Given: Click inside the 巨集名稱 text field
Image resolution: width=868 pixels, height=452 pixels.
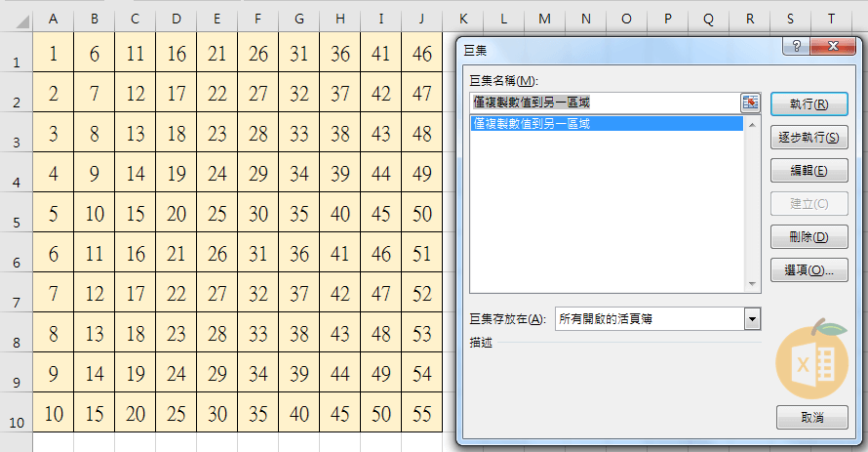Looking at the screenshot, I should pyautogui.click(x=603, y=103).
